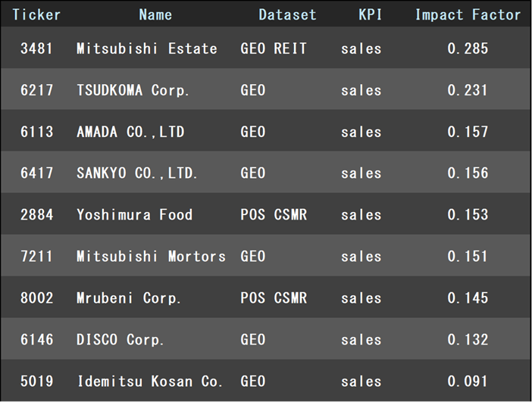This screenshot has height=402, width=532.
Task: Select the AMADA CO.,LTD entry
Action: [x=130, y=132]
